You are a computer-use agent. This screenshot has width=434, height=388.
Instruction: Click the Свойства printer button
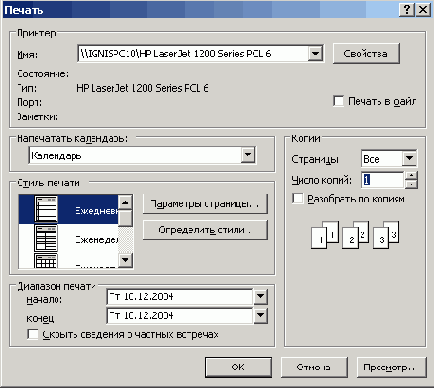coord(366,53)
